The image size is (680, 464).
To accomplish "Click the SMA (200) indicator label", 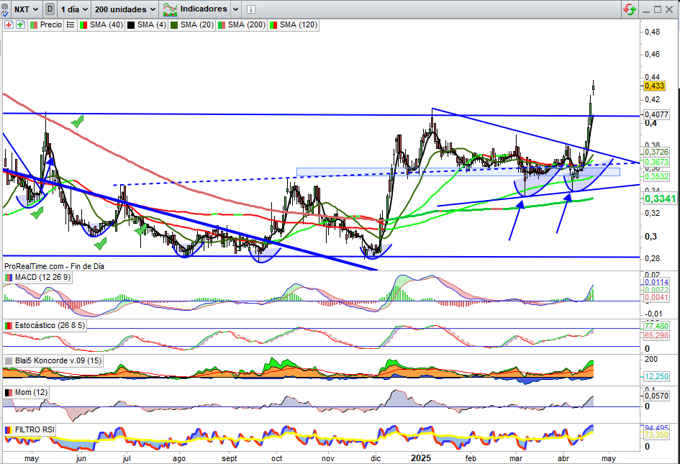I will [246, 25].
